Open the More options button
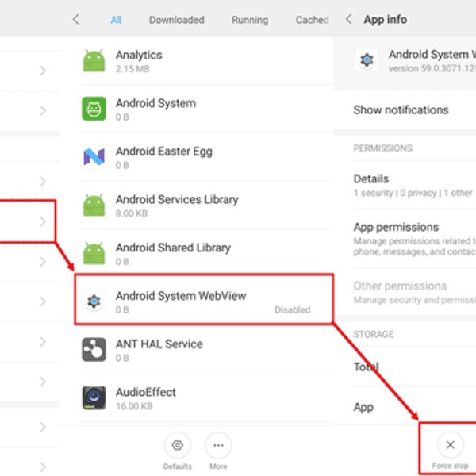The width and height of the screenshot is (476, 476). point(218,445)
